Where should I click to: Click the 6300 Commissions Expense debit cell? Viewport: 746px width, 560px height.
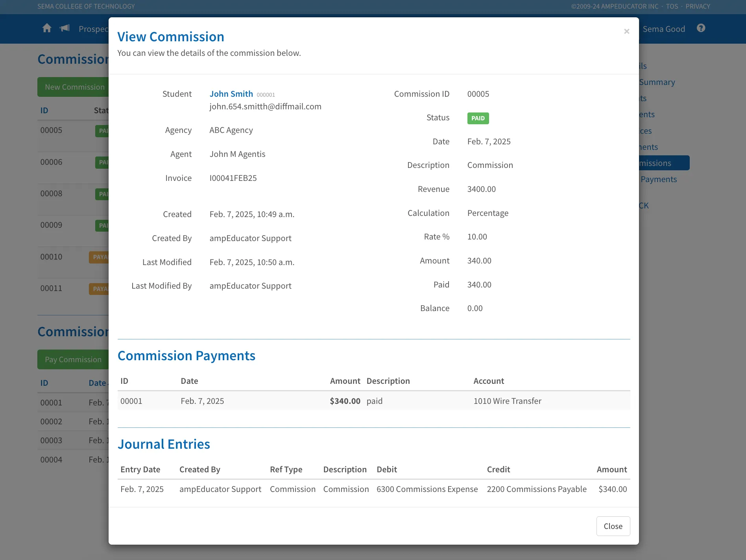(427, 489)
